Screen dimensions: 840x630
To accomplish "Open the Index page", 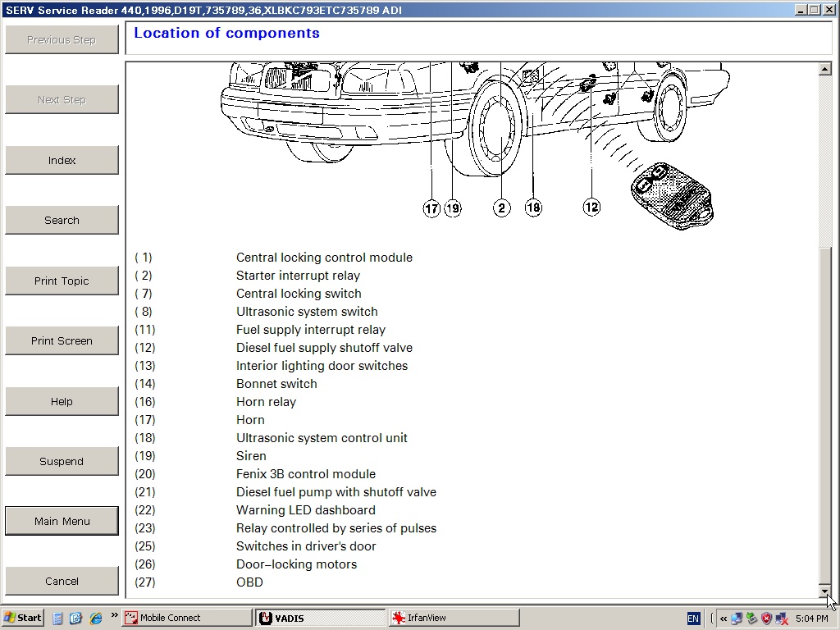I will coord(62,160).
